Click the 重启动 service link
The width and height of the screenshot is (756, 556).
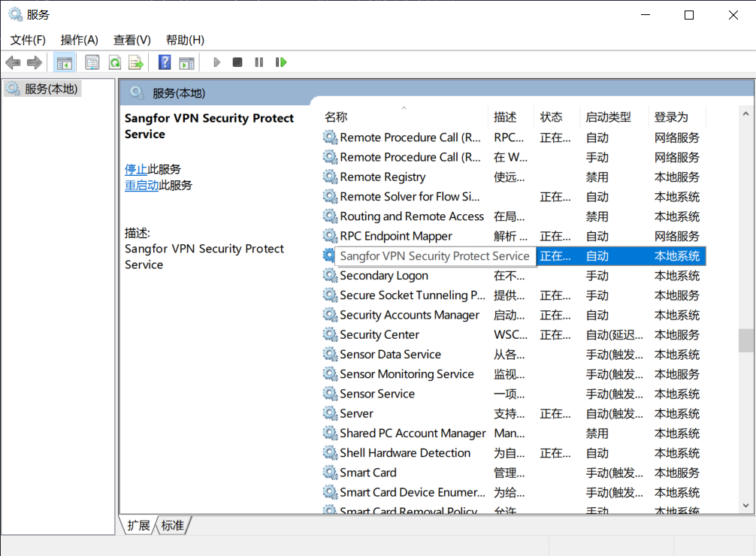point(141,185)
